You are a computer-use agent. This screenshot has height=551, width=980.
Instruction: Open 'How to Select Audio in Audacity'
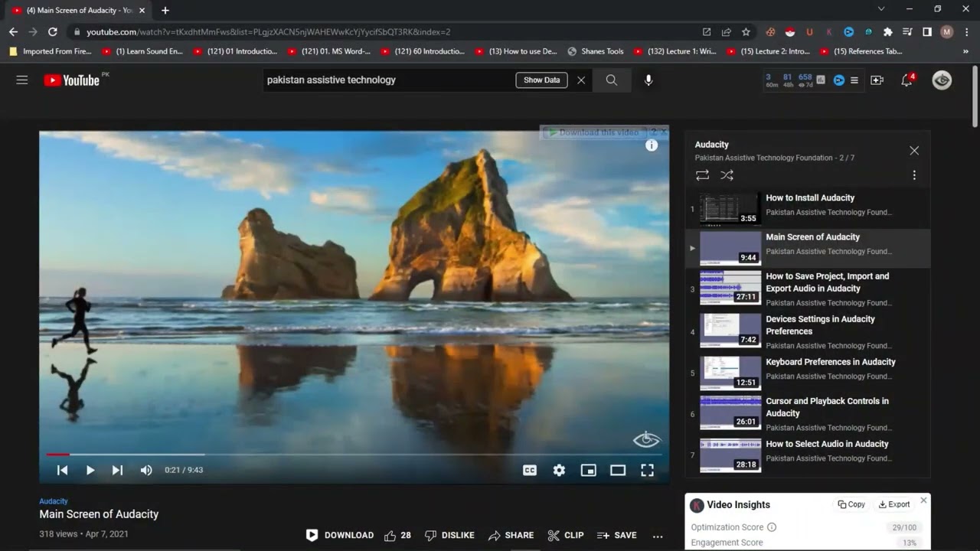[x=808, y=455]
